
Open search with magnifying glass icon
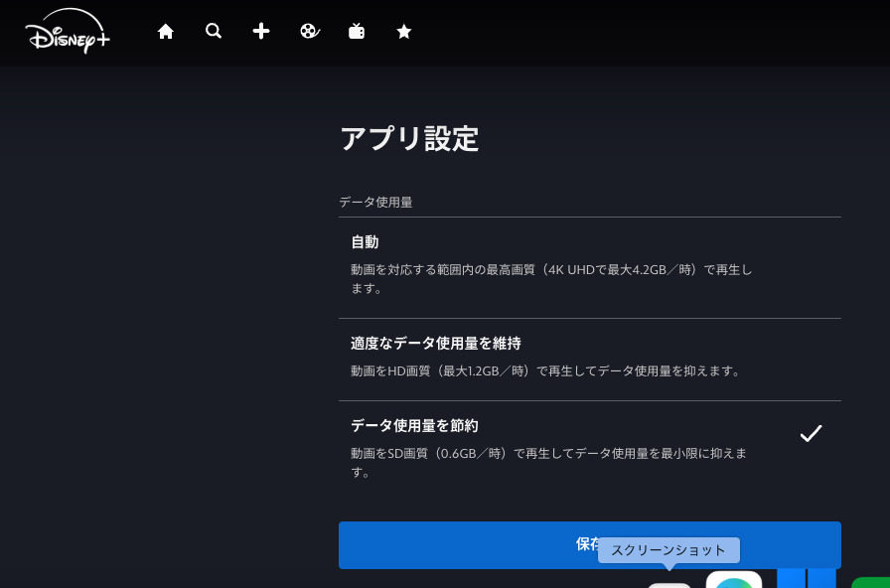click(214, 32)
